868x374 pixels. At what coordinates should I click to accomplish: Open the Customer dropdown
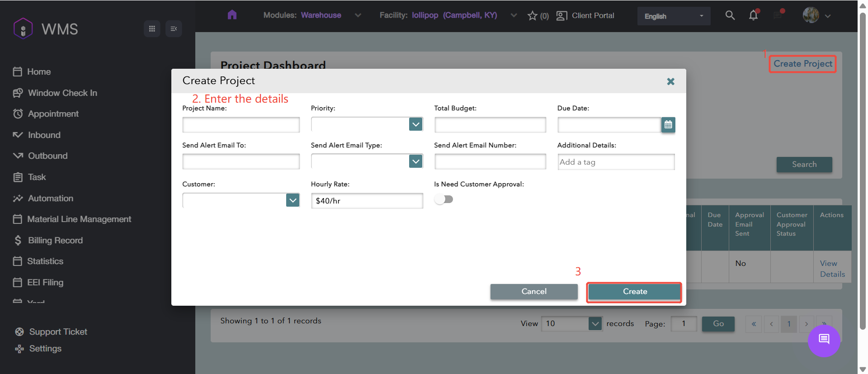pos(292,200)
